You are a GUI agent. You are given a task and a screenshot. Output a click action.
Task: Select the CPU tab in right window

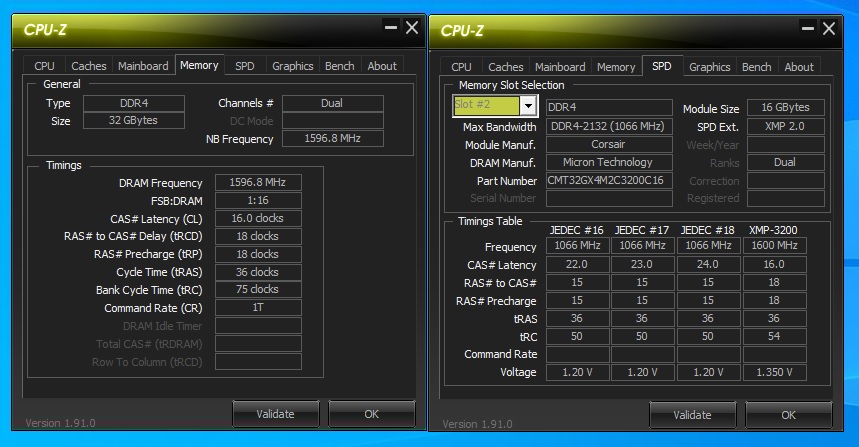tap(461, 67)
